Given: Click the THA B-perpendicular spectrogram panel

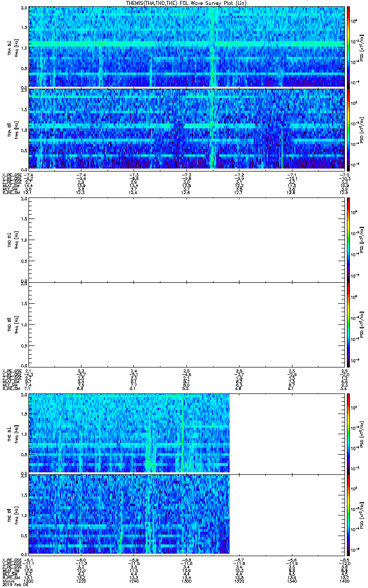Looking at the screenshot, I should coord(187,47).
